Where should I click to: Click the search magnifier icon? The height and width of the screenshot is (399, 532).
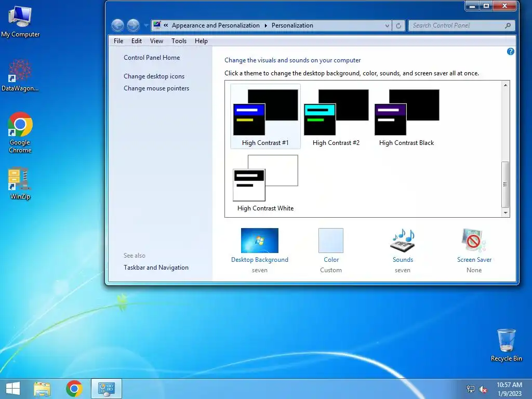pyautogui.click(x=508, y=25)
